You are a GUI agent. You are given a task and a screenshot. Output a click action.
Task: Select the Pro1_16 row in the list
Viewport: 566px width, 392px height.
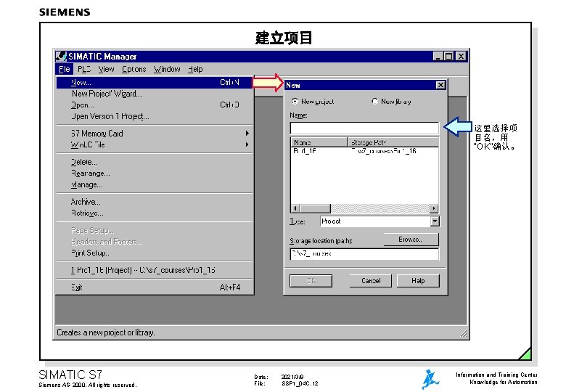(364, 151)
